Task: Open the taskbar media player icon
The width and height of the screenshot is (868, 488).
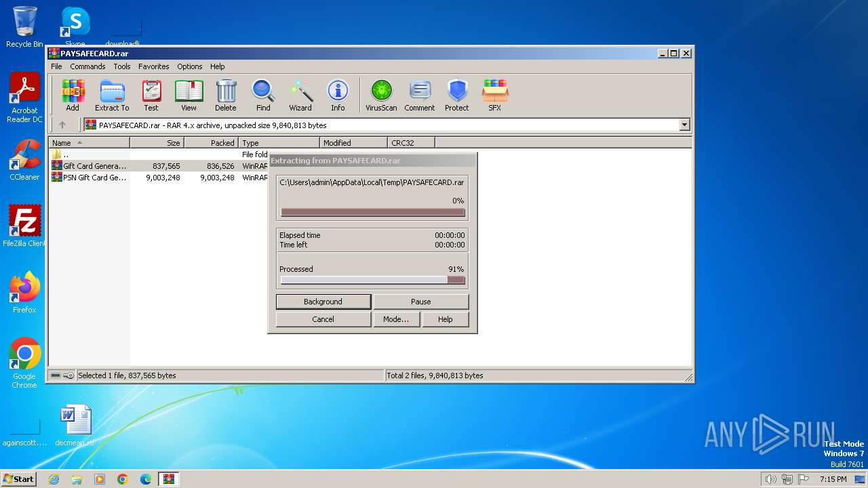Action: (100, 479)
